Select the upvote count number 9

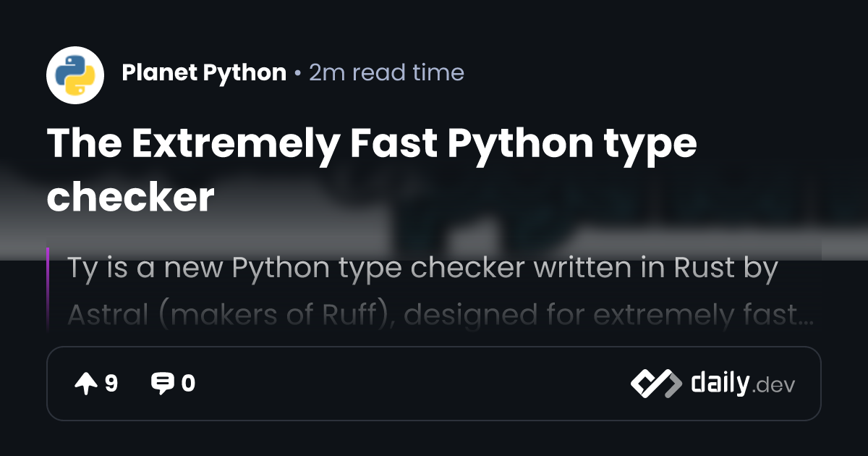point(111,384)
